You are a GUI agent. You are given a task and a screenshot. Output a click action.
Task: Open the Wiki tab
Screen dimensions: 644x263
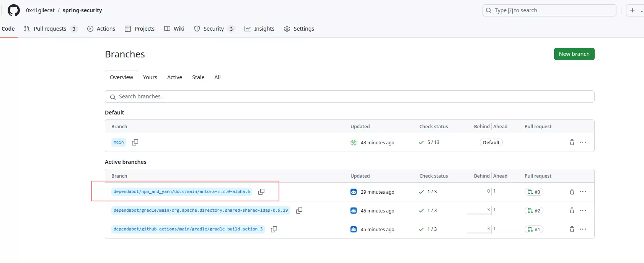coord(174,29)
